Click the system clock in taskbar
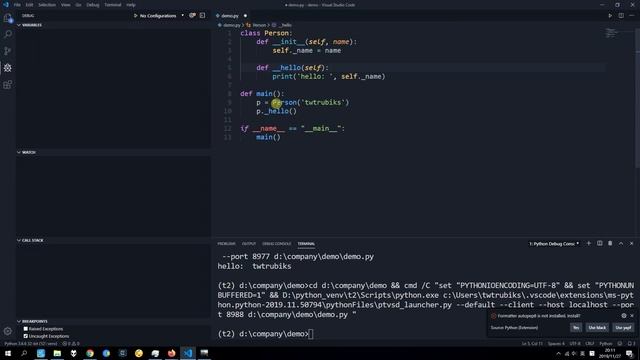The image size is (640, 360). (x=610, y=353)
